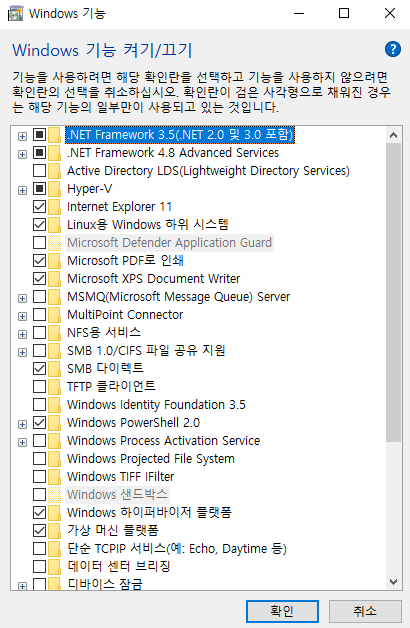Select Microsoft Defender Application Guard item
The height and width of the screenshot is (628, 410).
coord(169,243)
